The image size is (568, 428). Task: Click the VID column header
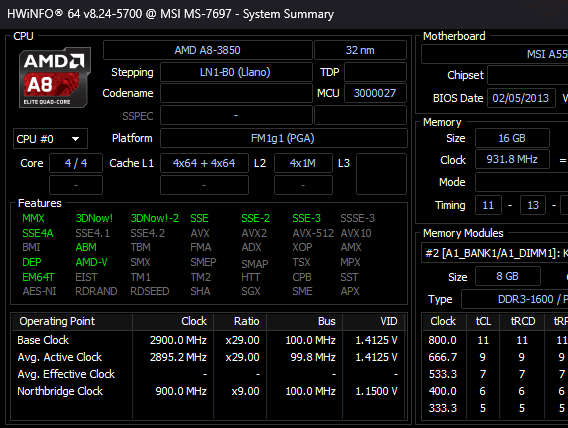coord(374,321)
